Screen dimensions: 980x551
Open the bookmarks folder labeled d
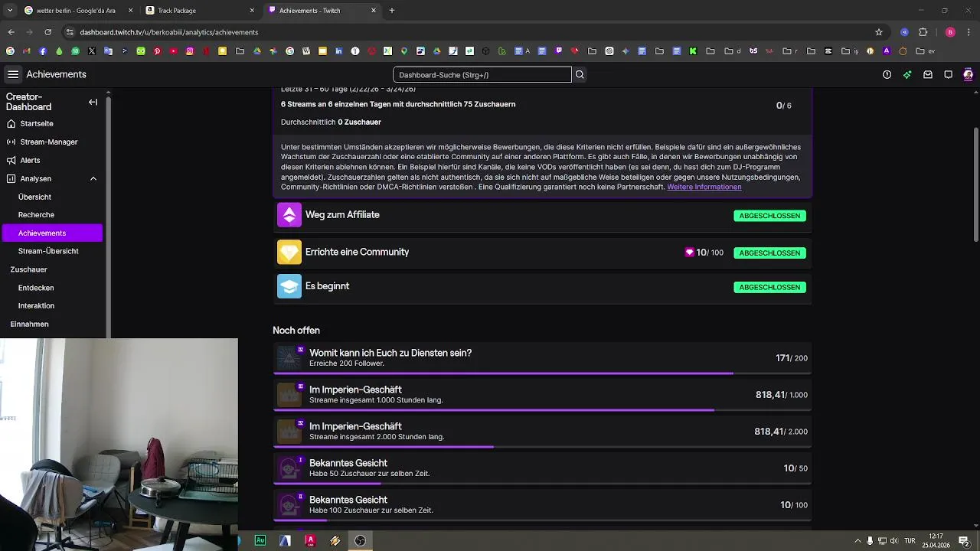733,51
